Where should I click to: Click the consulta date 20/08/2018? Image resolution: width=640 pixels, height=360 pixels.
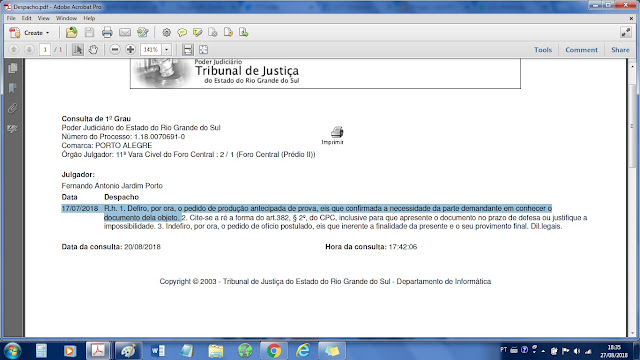[x=142, y=247]
